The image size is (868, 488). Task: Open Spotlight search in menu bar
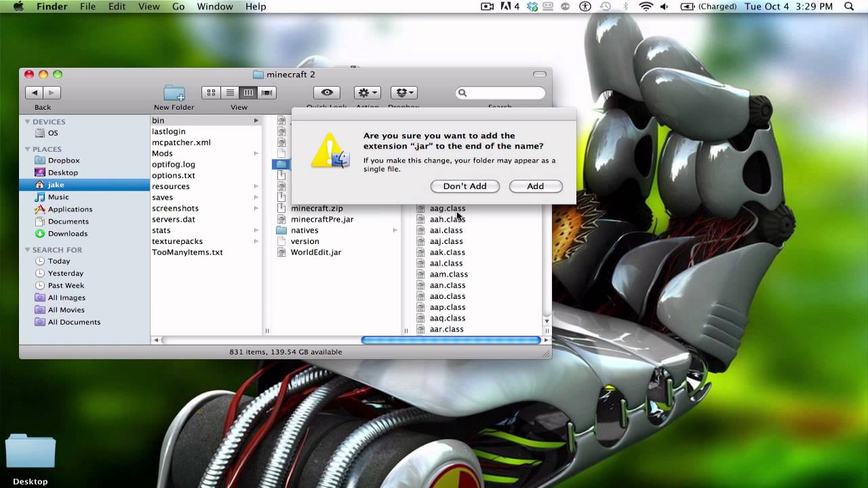849,7
